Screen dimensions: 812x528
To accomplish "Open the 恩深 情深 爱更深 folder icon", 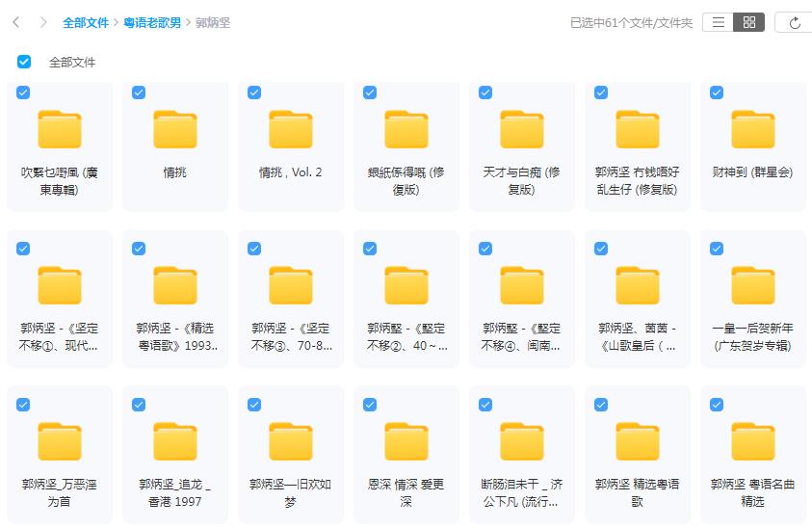I will (x=406, y=441).
